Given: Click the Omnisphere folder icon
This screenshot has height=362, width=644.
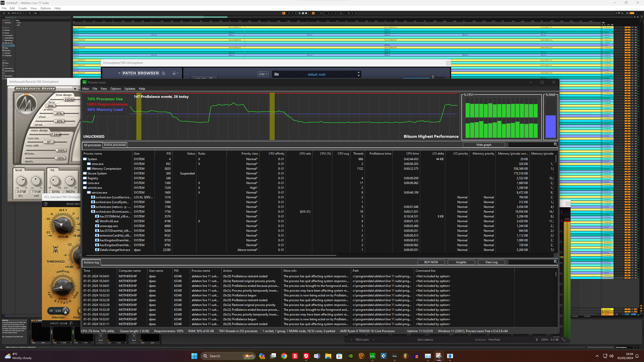Looking at the screenshot, I should pyautogui.click(x=276, y=74).
